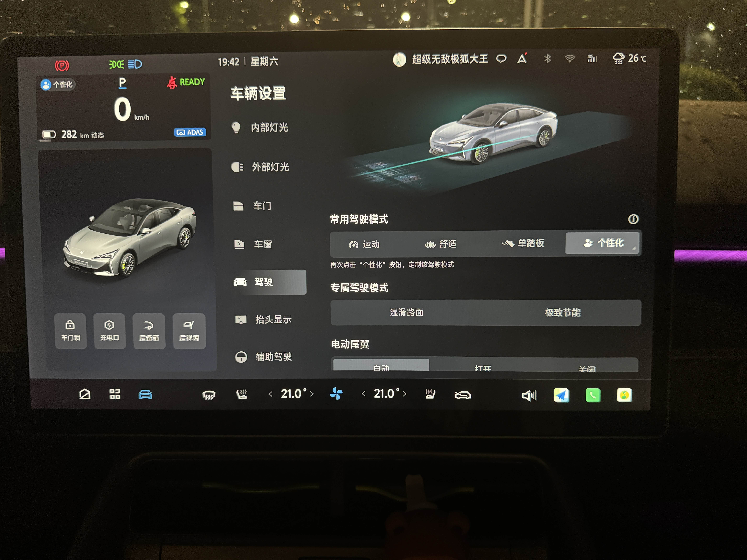Open the apps grid icon

click(115, 394)
